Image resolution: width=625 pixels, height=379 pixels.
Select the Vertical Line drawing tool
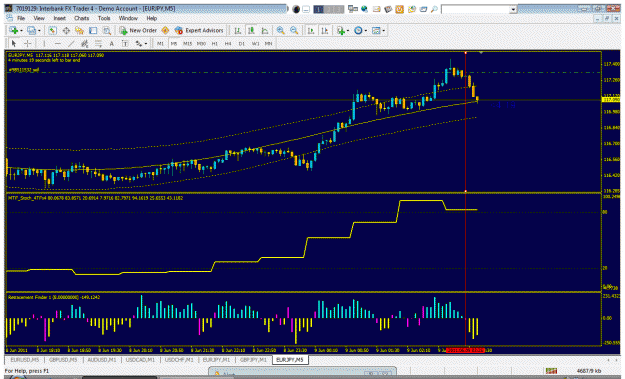point(44,43)
